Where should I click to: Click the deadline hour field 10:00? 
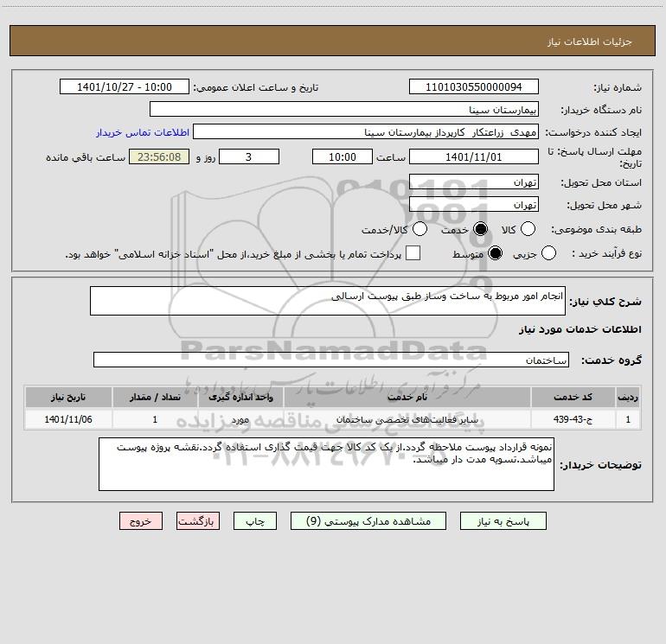click(343, 156)
